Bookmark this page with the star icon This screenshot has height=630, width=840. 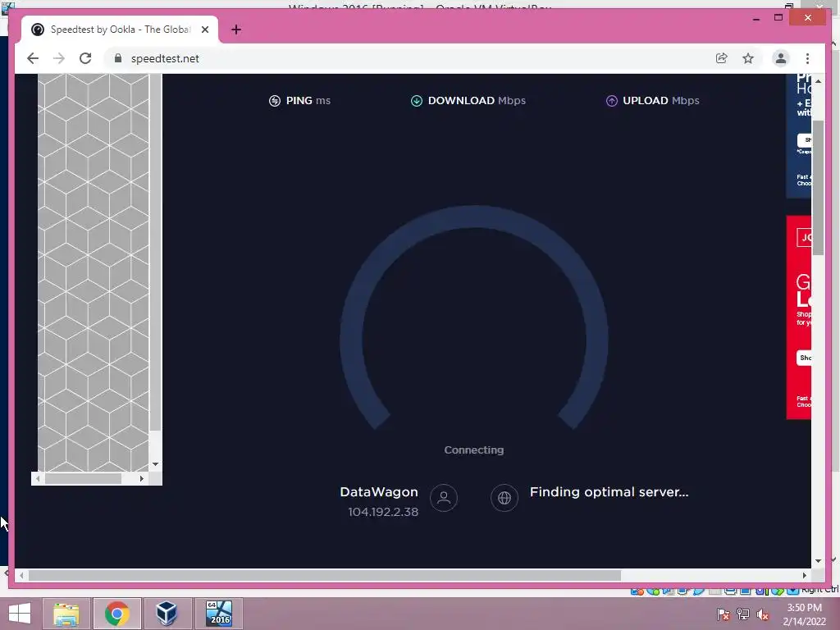(x=748, y=58)
